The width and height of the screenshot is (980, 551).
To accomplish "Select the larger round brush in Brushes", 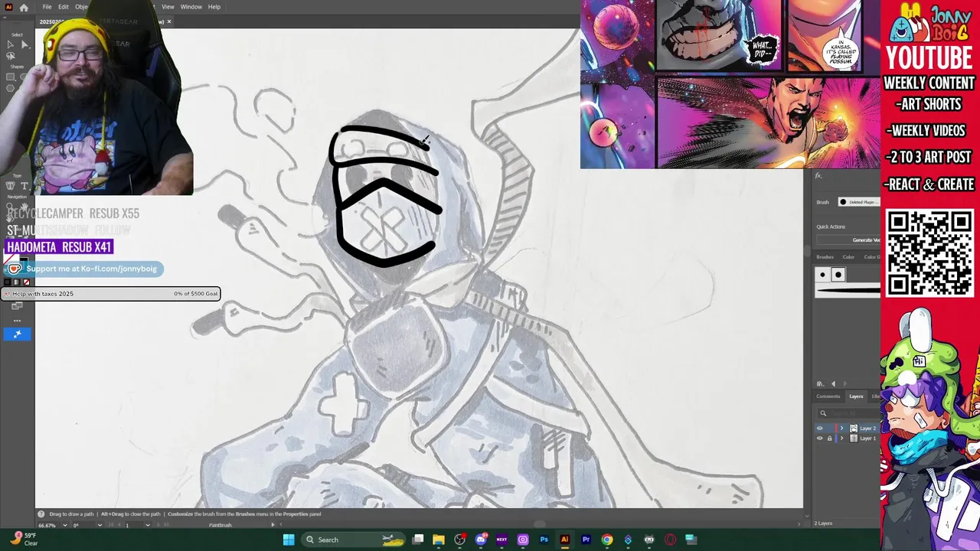I will (x=838, y=275).
